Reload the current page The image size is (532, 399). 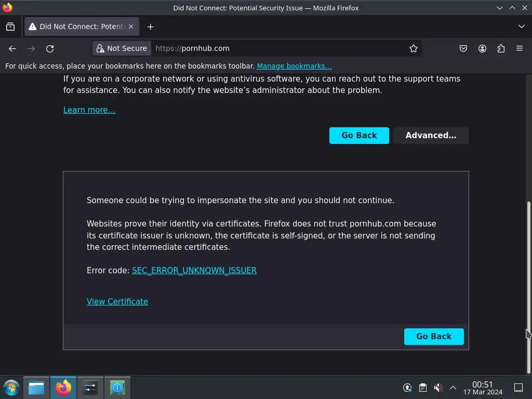click(50, 48)
